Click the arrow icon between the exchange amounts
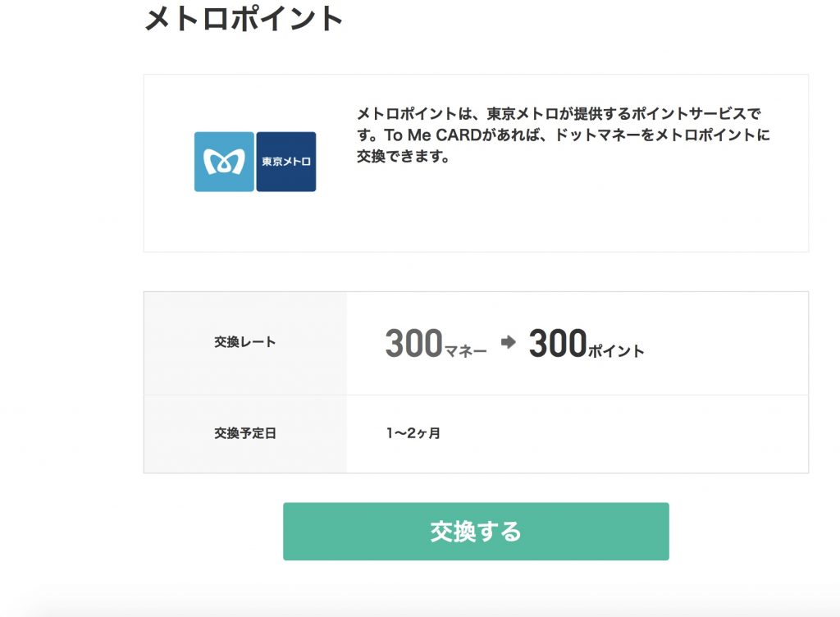 (508, 341)
